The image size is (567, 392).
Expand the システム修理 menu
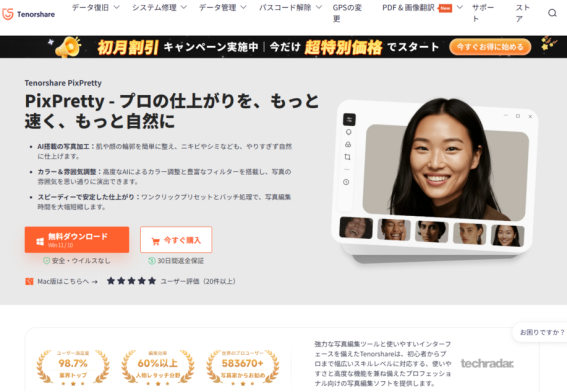(159, 7)
